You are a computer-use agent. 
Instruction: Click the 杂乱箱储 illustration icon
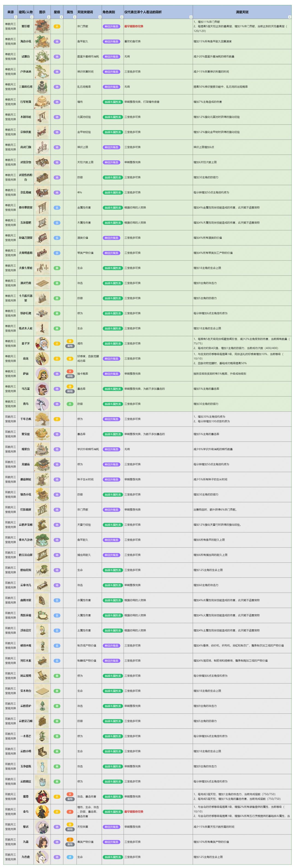tap(42, 192)
